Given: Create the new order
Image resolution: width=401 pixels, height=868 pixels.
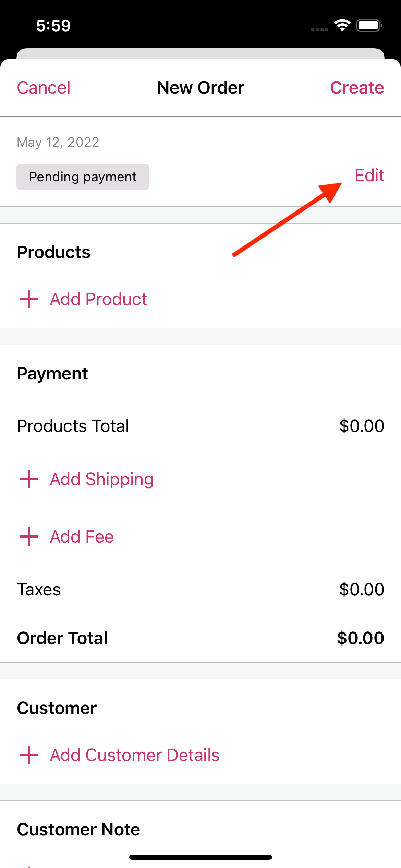Looking at the screenshot, I should [x=357, y=87].
